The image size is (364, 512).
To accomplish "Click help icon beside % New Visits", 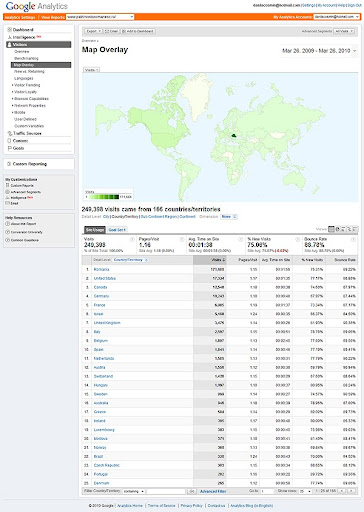I will (x=297, y=239).
